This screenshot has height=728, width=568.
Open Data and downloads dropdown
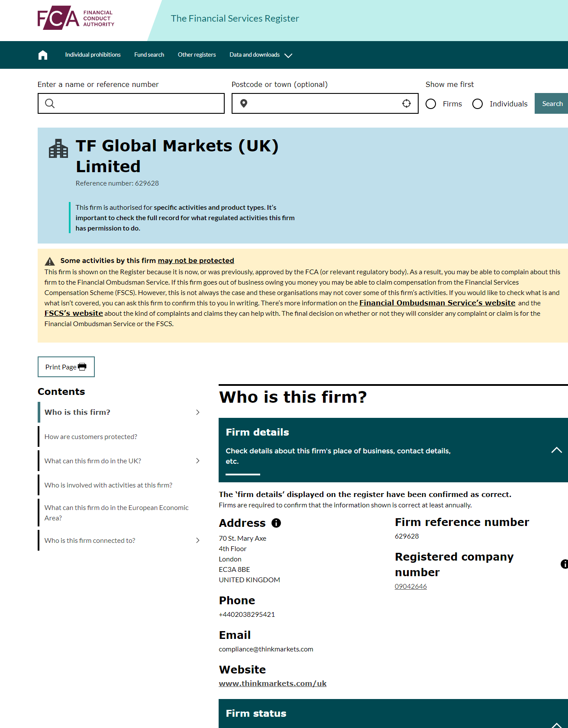(261, 55)
